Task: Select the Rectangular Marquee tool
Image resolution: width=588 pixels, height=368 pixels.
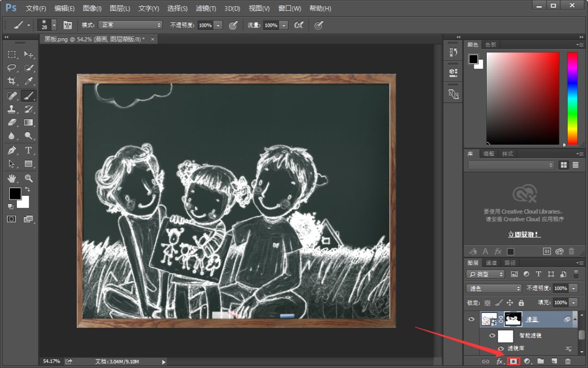Action: [11, 55]
